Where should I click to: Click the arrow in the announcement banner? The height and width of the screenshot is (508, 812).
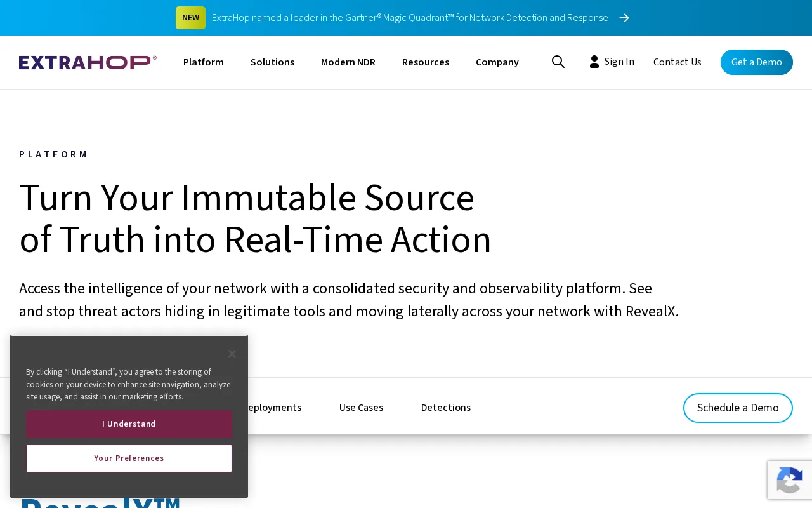(624, 18)
